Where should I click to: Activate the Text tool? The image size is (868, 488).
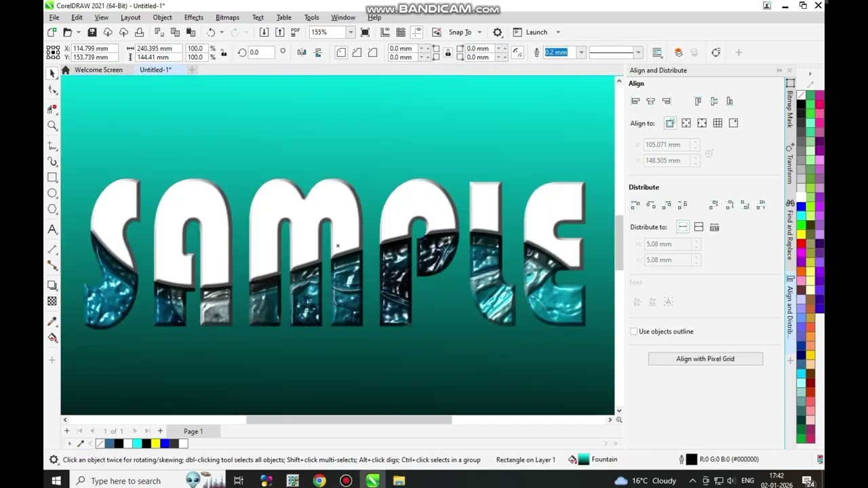tap(52, 230)
